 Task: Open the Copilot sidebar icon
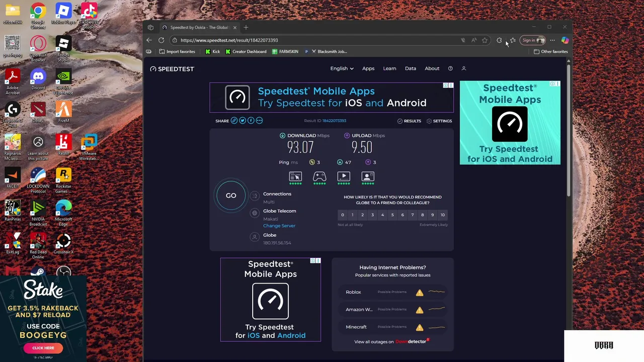(565, 40)
